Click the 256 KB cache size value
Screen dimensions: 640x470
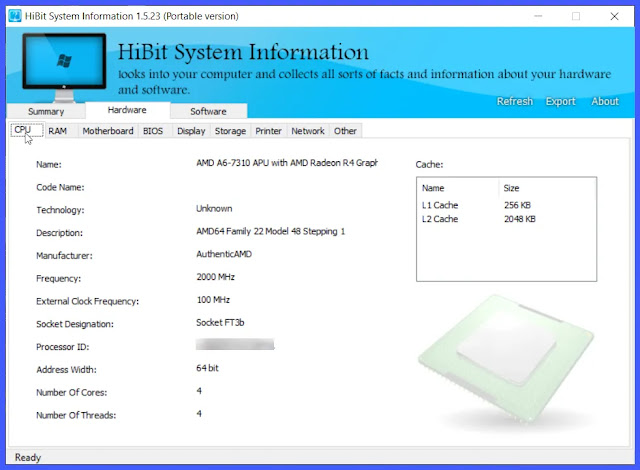tap(517, 205)
